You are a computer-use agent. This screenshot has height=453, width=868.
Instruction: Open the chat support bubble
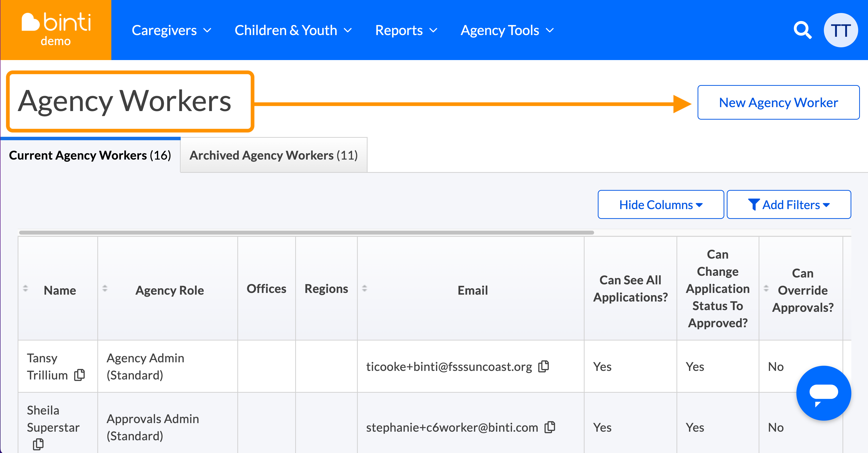point(823,393)
